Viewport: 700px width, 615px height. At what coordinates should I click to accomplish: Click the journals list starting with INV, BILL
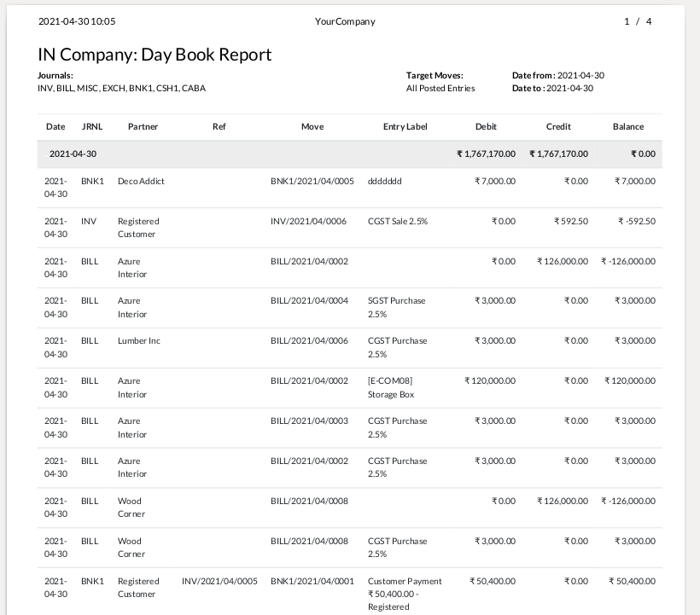click(121, 88)
